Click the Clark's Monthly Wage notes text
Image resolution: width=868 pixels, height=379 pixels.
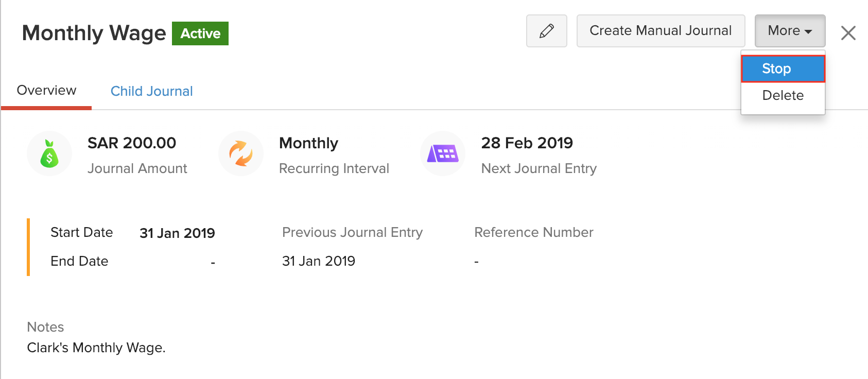[96, 348]
